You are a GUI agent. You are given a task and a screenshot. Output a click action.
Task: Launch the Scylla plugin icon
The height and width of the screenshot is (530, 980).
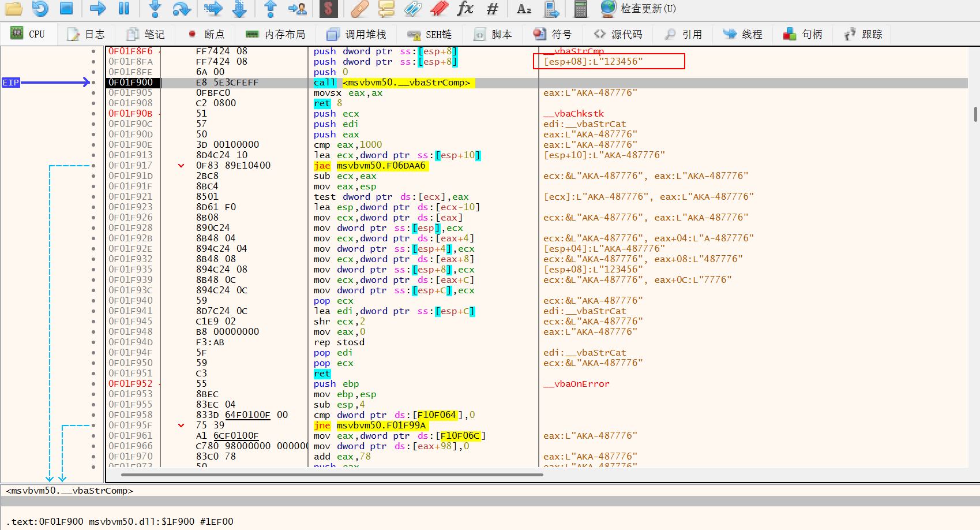point(328,8)
